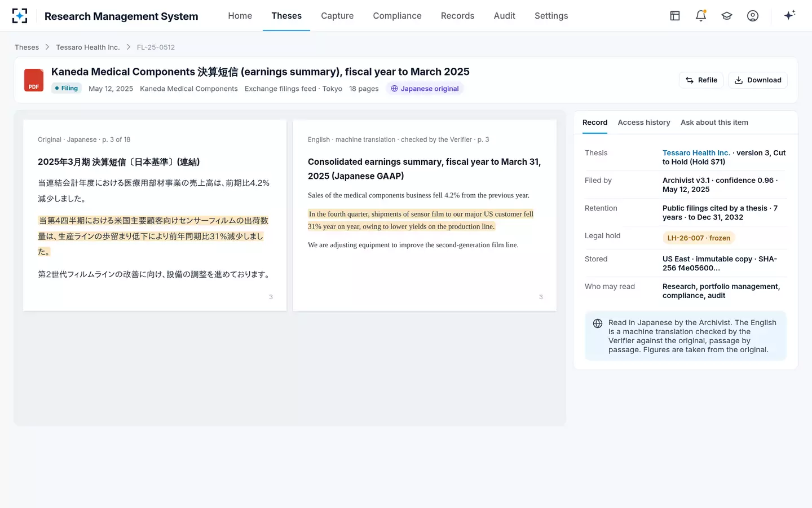The height and width of the screenshot is (508, 812).
Task: Switch to the Access history tab
Action: (x=644, y=122)
